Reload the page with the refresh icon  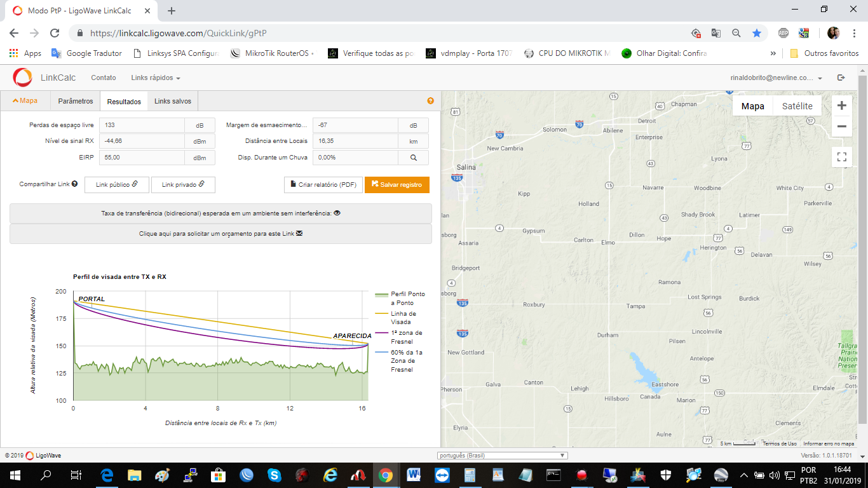point(55,33)
